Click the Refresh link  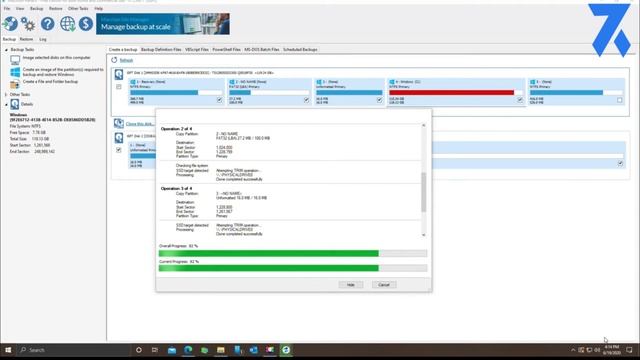[126, 60]
